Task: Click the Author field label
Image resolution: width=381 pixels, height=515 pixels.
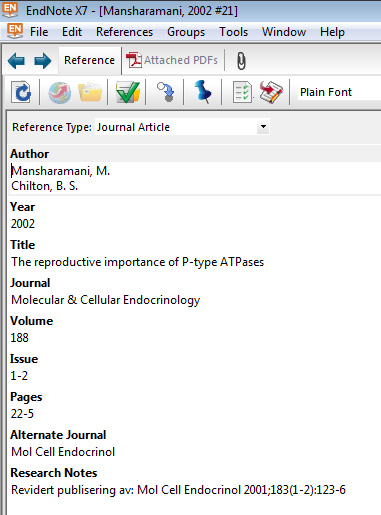Action: click(30, 154)
